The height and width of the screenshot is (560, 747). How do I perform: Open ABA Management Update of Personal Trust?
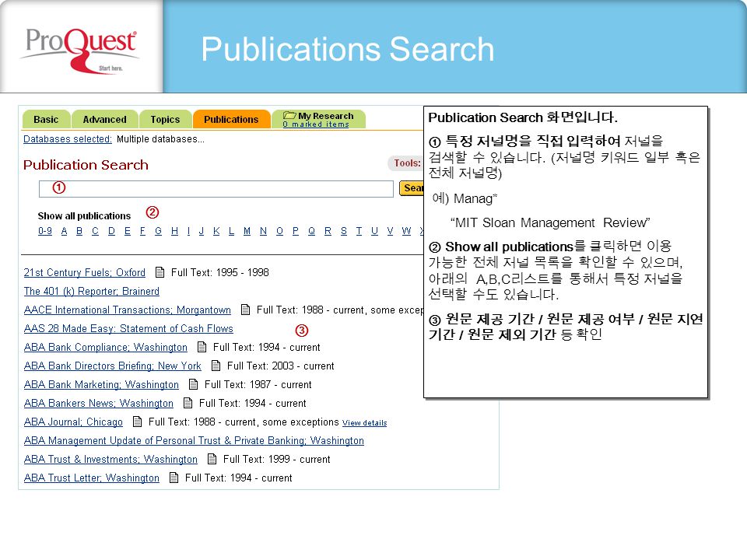point(194,440)
